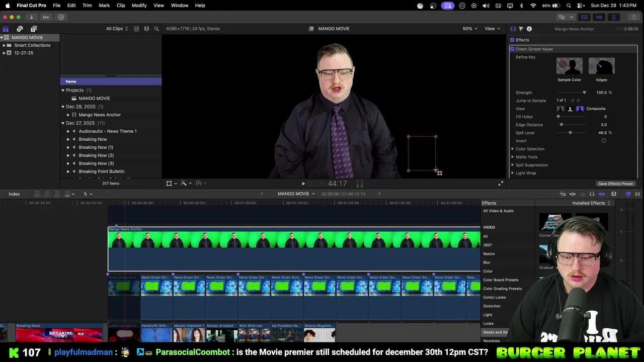Open the Installed Effects dropdown
This screenshot has width=644, height=362.
(591, 203)
